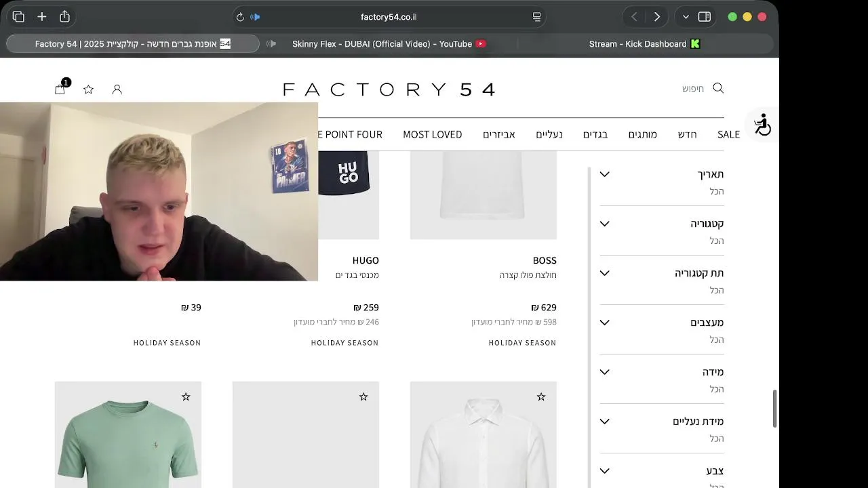Show Safari sidebar panel icon

tap(705, 17)
